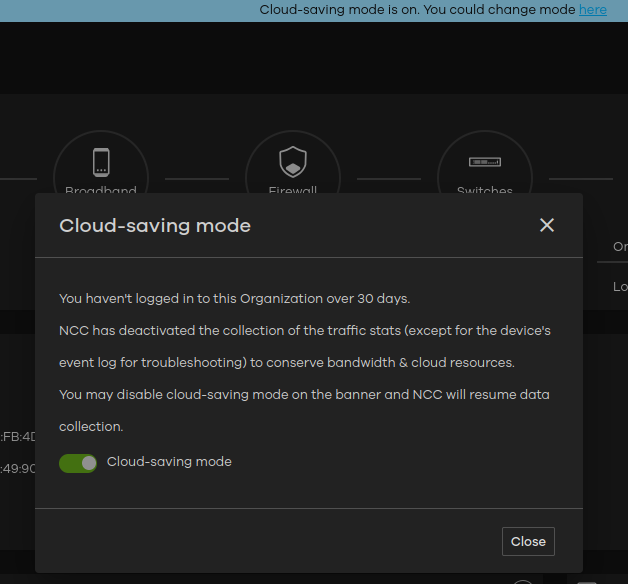Select the cut-off 'Or' tab at right edge

[x=620, y=247]
